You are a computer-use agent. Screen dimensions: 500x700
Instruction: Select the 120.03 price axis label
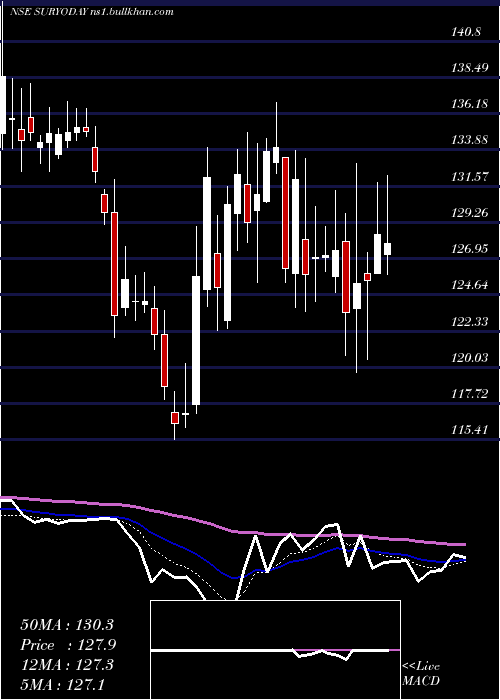point(470,357)
